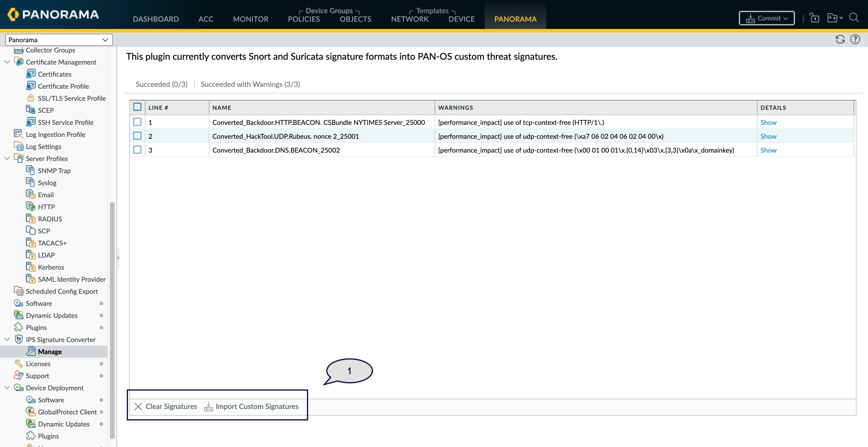
Task: Click the Import Custom Signatures icon
Action: point(208,406)
